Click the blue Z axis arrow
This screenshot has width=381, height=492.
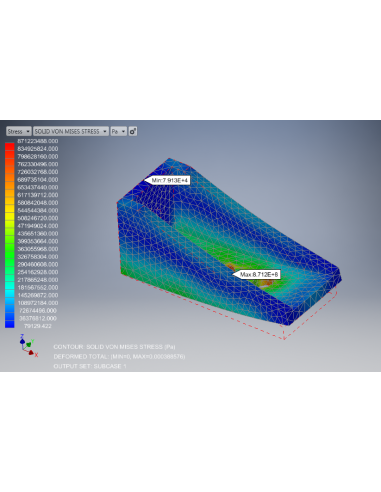[22, 341]
